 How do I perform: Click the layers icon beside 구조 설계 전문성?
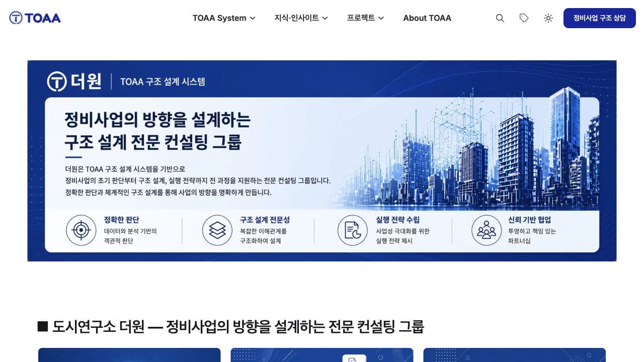tap(217, 230)
